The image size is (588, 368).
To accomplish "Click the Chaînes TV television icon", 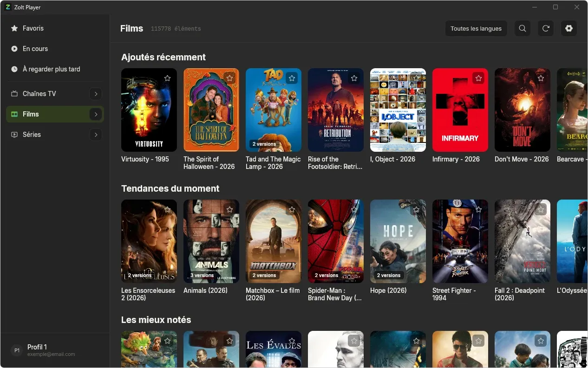I will pos(14,94).
